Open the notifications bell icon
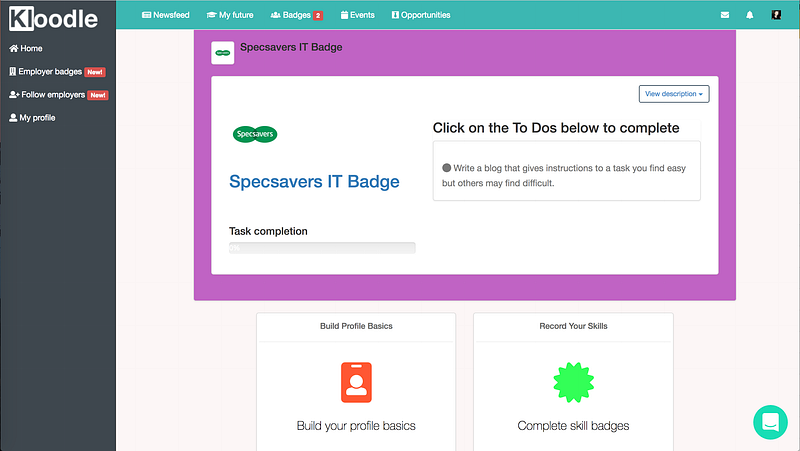Image resolution: width=800 pixels, height=451 pixels. [x=749, y=15]
